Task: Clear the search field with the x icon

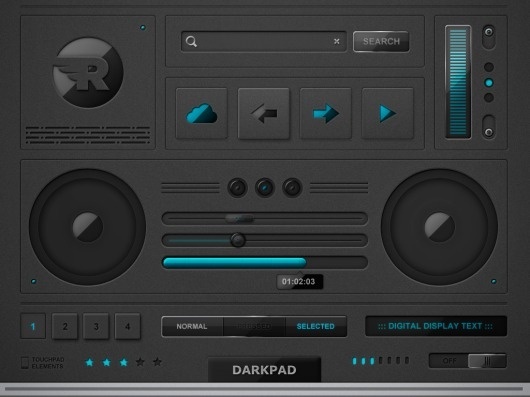Action: click(x=337, y=41)
